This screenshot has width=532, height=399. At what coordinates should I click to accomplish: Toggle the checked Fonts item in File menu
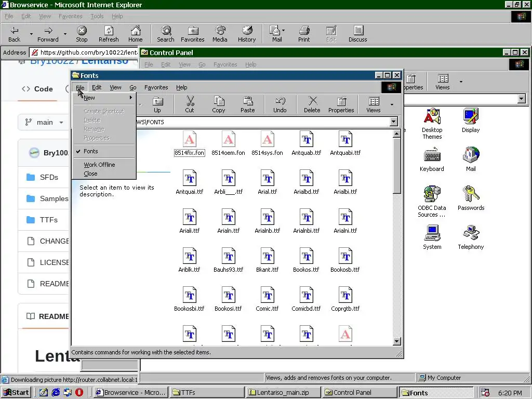click(x=104, y=151)
